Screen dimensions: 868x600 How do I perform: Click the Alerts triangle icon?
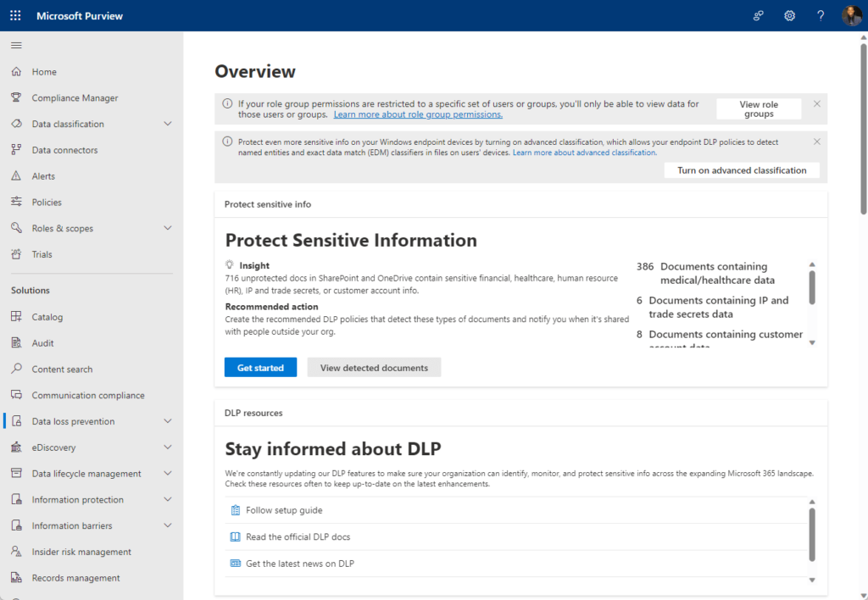[17, 175]
